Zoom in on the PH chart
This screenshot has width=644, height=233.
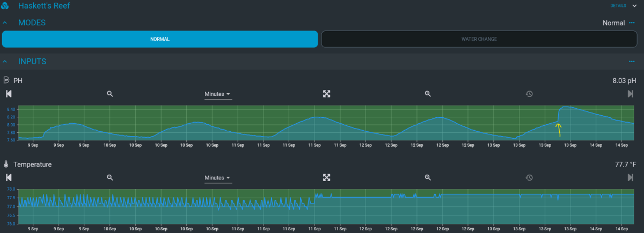tap(428, 94)
